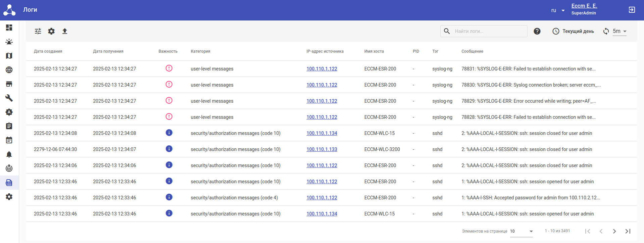Open the 5m refresh interval dropdown
Viewport: 644px width, 243px height.
[620, 31]
